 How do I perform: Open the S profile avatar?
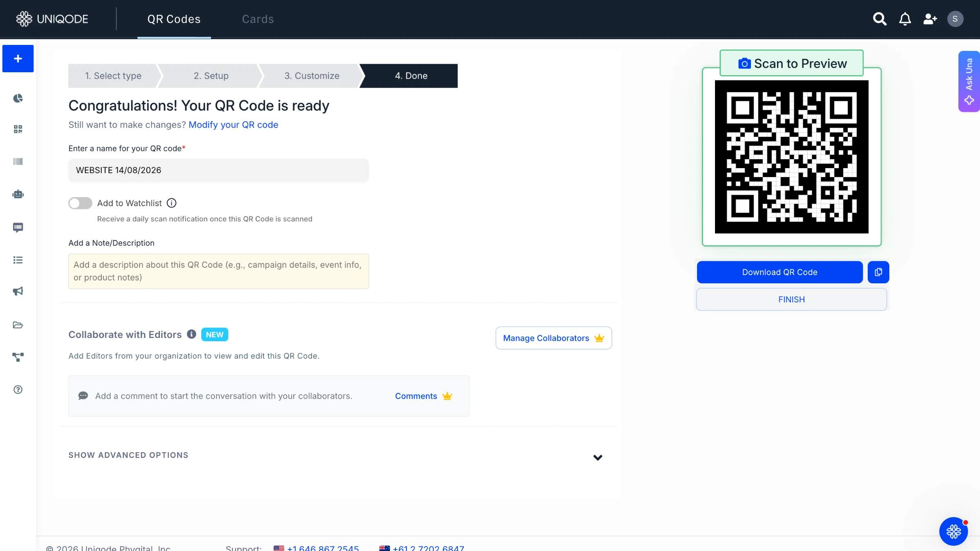click(x=955, y=19)
